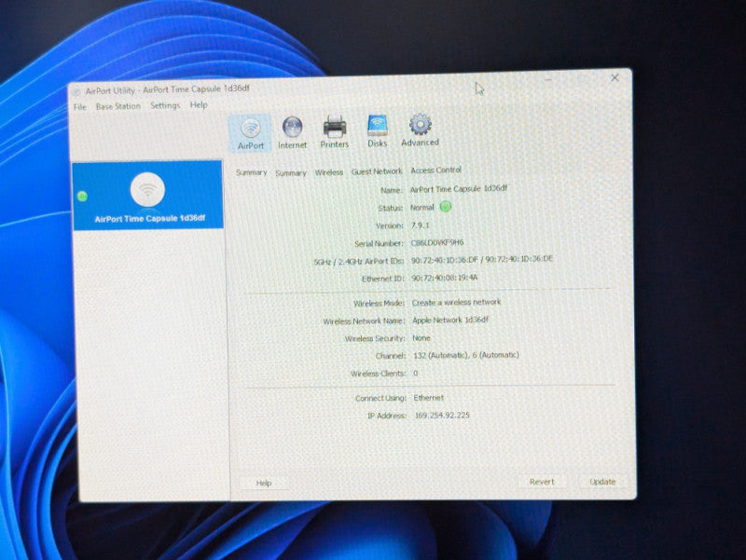Open the Disks settings pane

[x=378, y=131]
